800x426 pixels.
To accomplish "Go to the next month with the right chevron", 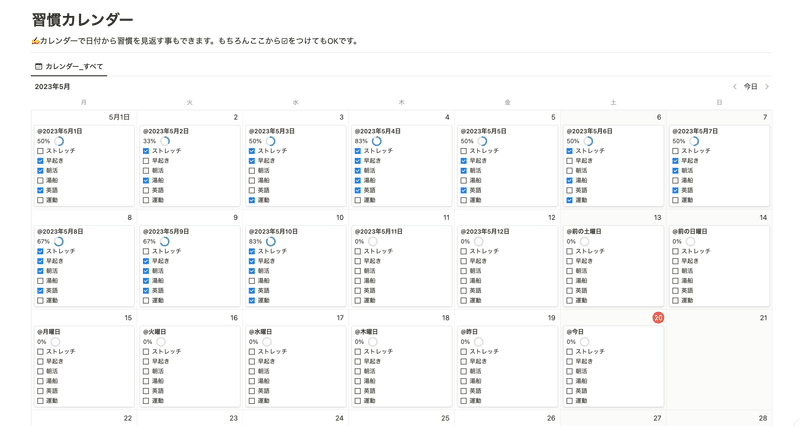I will (x=767, y=87).
